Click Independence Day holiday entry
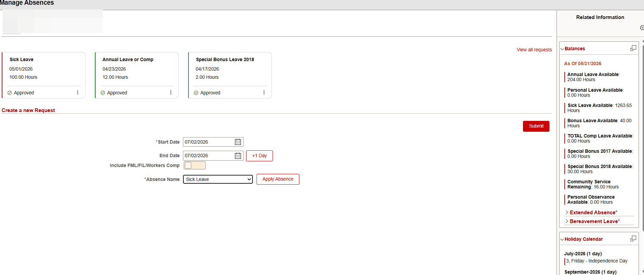This screenshot has width=644, height=275. pos(597,261)
